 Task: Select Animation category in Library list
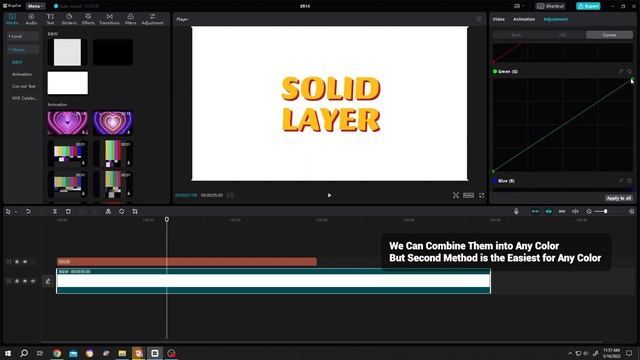[22, 74]
